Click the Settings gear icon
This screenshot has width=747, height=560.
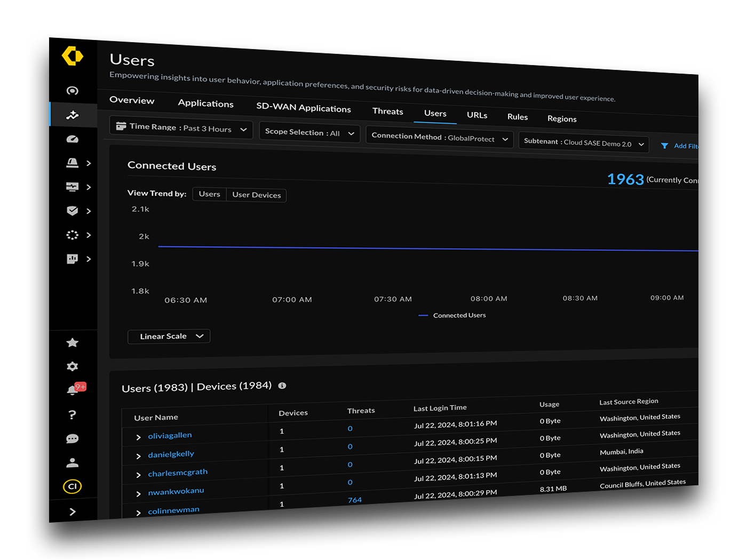[x=72, y=366]
